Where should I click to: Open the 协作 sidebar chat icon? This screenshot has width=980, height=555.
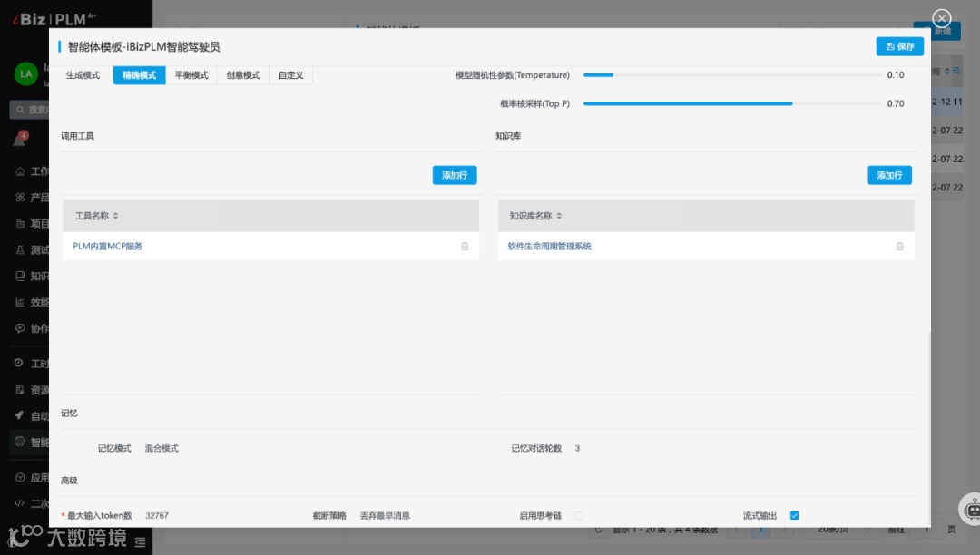(x=20, y=328)
